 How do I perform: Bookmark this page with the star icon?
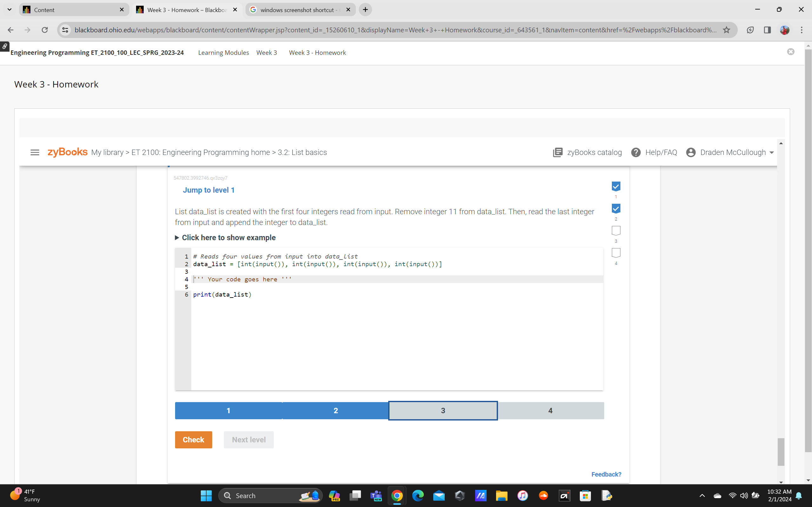point(726,30)
